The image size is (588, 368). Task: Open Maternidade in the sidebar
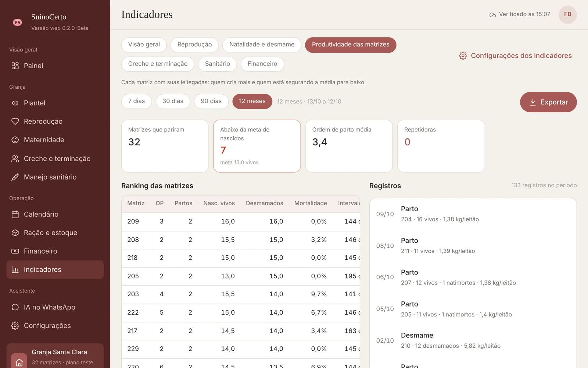(x=55, y=140)
